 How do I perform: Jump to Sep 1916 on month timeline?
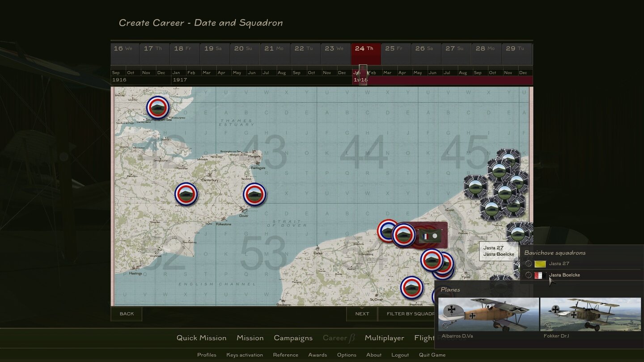(116, 72)
